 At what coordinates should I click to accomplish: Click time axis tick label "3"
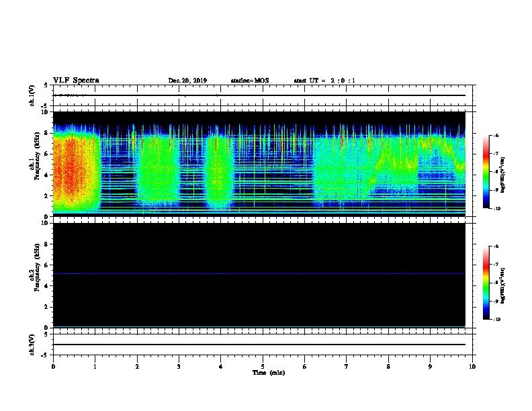click(179, 366)
